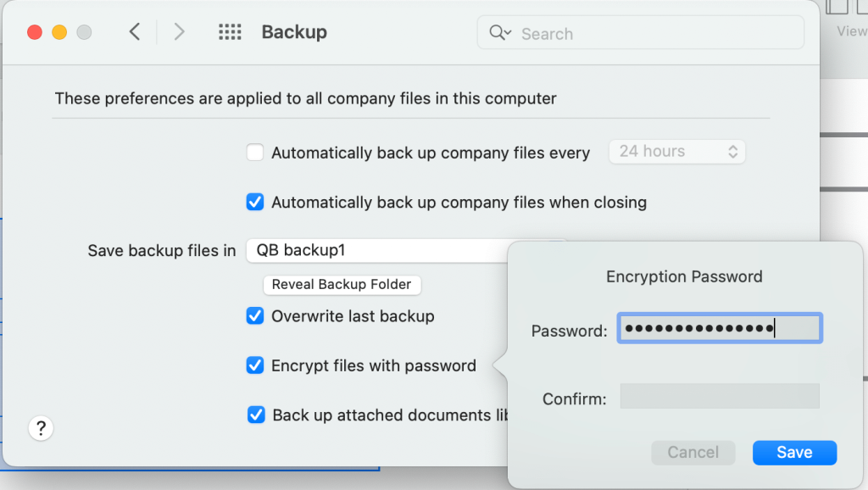The width and height of the screenshot is (868, 490).
Task: Close the Backup preferences window
Action: [35, 32]
